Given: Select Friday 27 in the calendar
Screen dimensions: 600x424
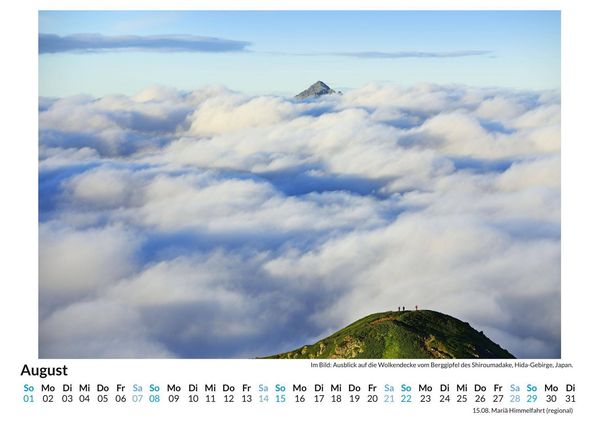Looking at the screenshot, I should coord(498,393).
